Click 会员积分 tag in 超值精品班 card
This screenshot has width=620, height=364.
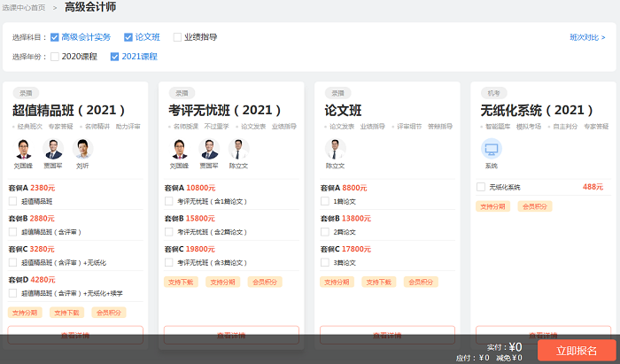point(109,313)
